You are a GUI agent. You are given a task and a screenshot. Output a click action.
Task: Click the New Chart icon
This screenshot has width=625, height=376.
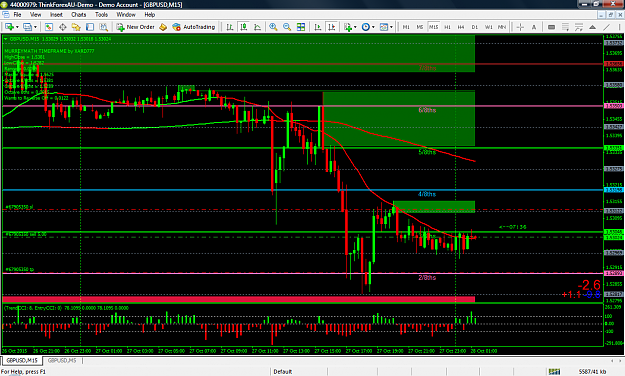tap(9, 27)
